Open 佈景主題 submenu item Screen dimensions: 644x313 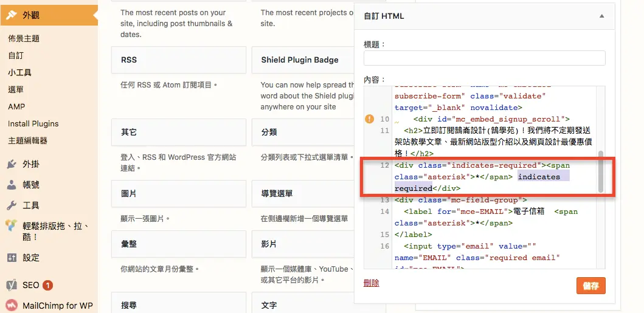(x=24, y=38)
